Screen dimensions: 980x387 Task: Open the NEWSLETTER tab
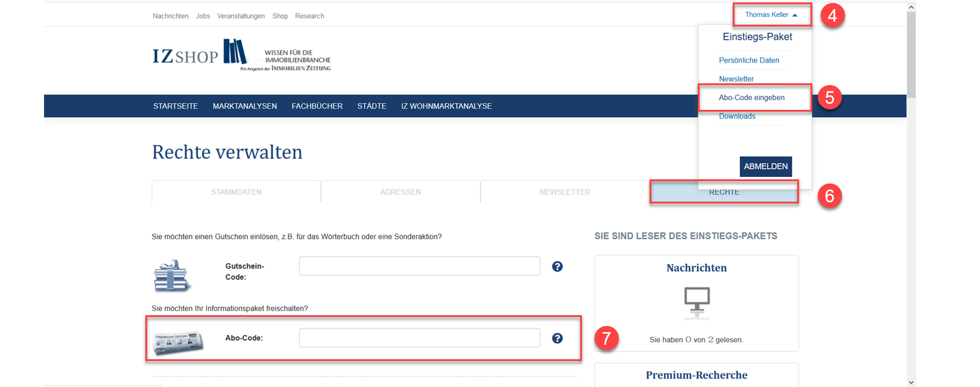(564, 192)
